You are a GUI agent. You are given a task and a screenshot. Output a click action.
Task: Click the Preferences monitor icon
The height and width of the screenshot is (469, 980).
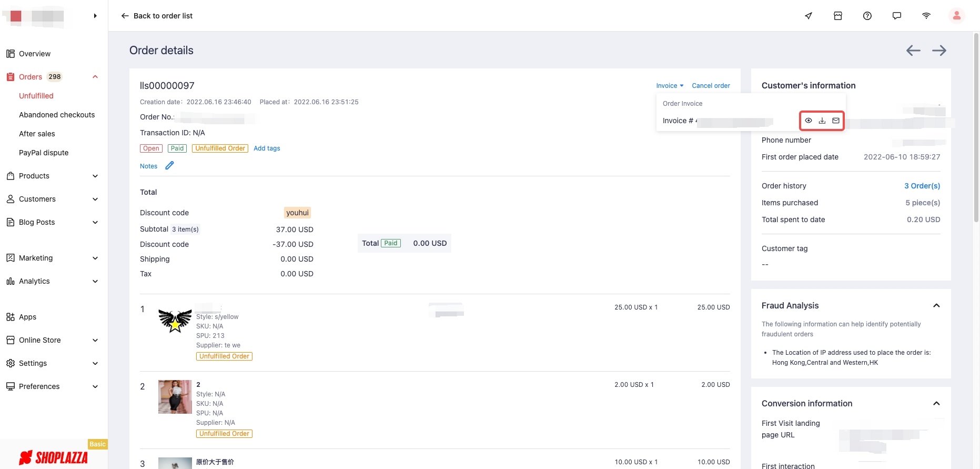11,386
